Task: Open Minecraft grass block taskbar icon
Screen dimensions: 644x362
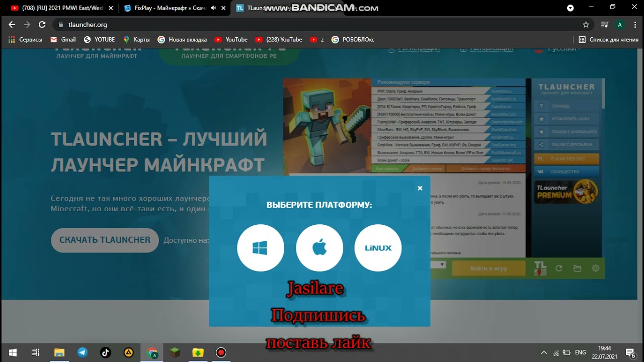Action: 175,352
